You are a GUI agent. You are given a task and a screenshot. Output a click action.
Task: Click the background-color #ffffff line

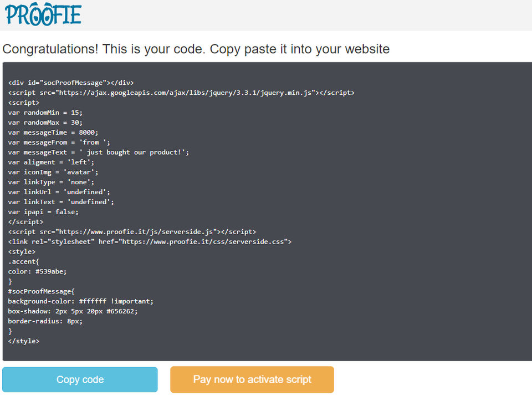click(x=81, y=301)
